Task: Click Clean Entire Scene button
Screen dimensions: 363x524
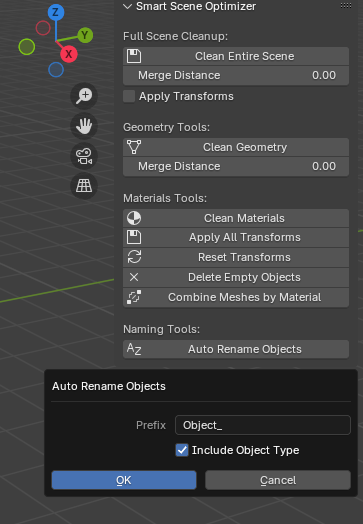Action: [236, 56]
